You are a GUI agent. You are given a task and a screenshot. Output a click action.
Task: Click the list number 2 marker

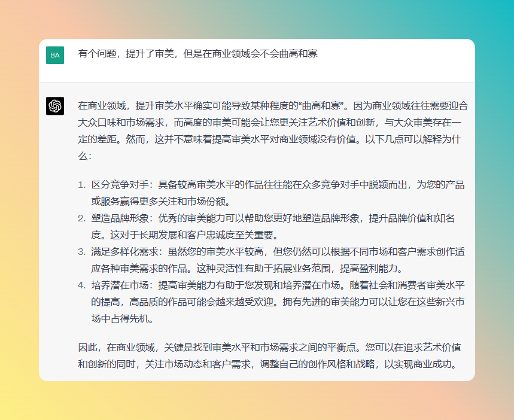pyautogui.click(x=82, y=218)
